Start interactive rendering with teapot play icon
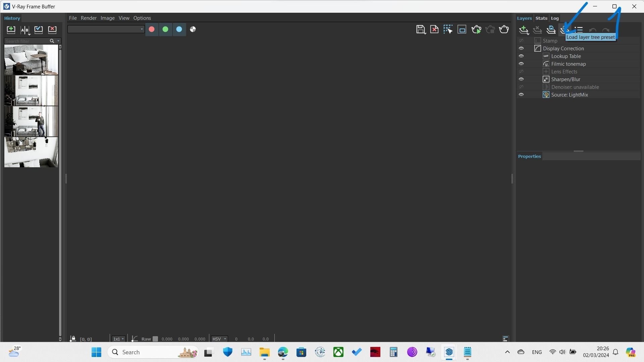The width and height of the screenshot is (644, 362). pyautogui.click(x=476, y=29)
